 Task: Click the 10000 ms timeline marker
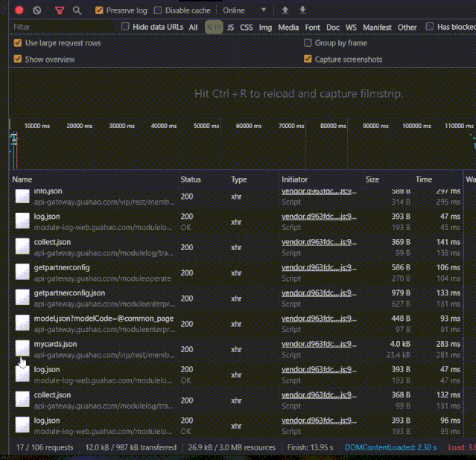37,126
